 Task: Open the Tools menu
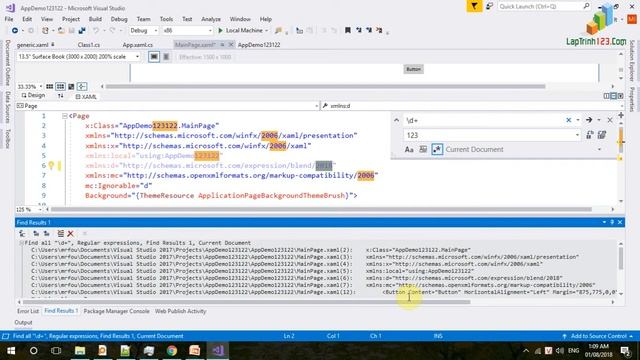pos(166,19)
